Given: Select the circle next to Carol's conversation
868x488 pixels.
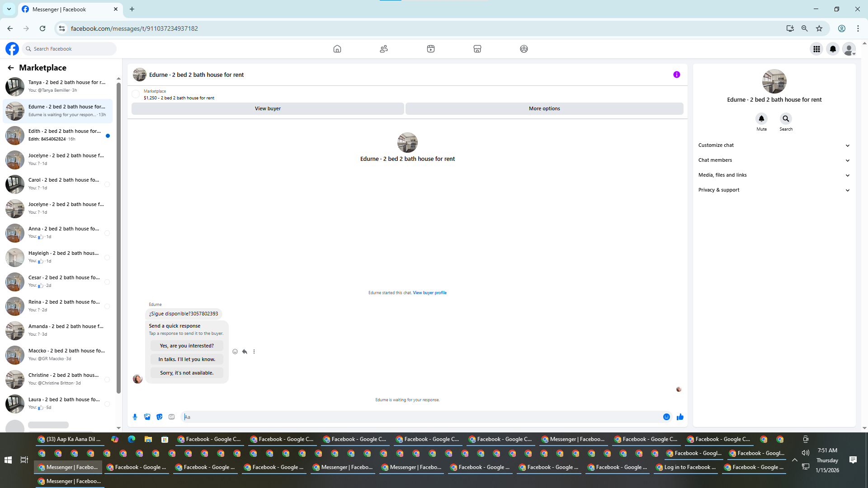Looking at the screenshot, I should click(107, 184).
